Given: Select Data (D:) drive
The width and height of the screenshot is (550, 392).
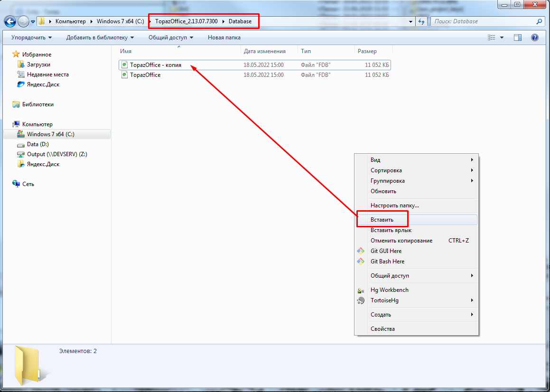Looking at the screenshot, I should click(38, 144).
